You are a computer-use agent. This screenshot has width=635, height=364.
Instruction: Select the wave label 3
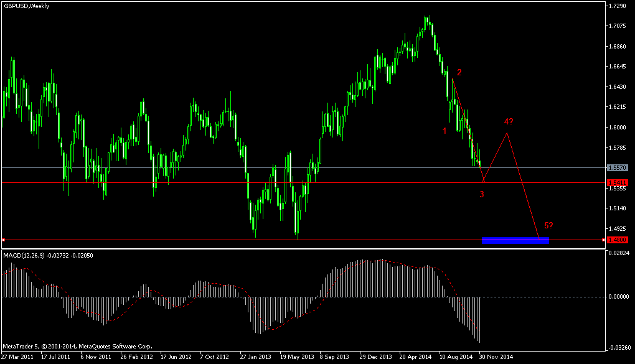[x=481, y=194]
